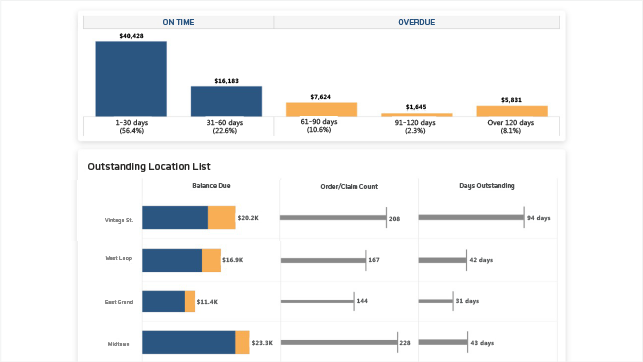Select the Midtown location label
This screenshot has width=643, height=362.
tap(119, 344)
